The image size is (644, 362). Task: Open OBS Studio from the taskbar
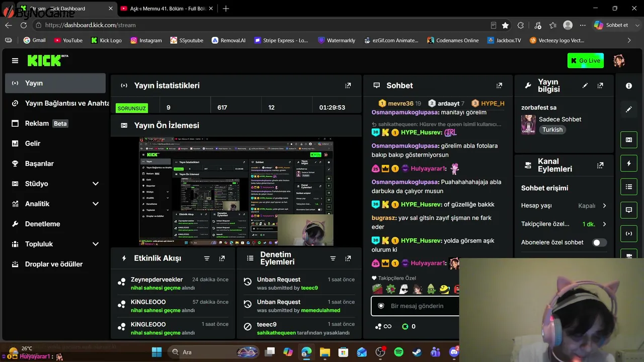click(380, 352)
